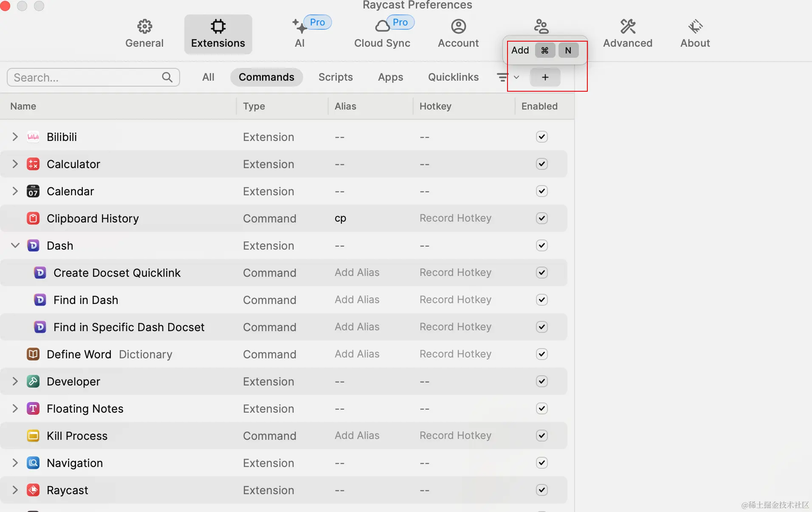The height and width of the screenshot is (512, 812).
Task: Open the Cloud Sync tab
Action: coord(382,34)
